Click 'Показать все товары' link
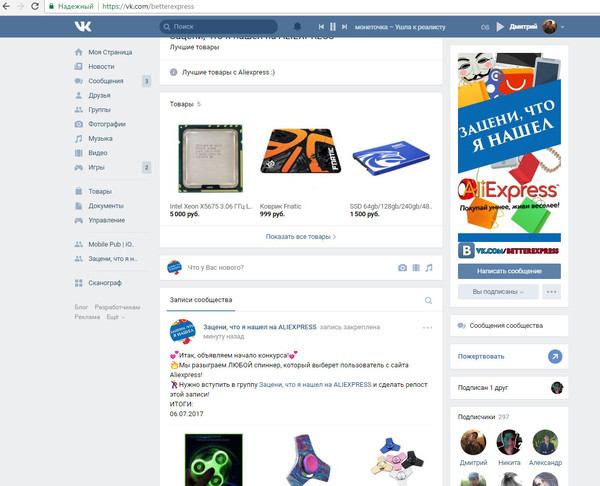Viewport: 600px width, 486px height. point(300,237)
